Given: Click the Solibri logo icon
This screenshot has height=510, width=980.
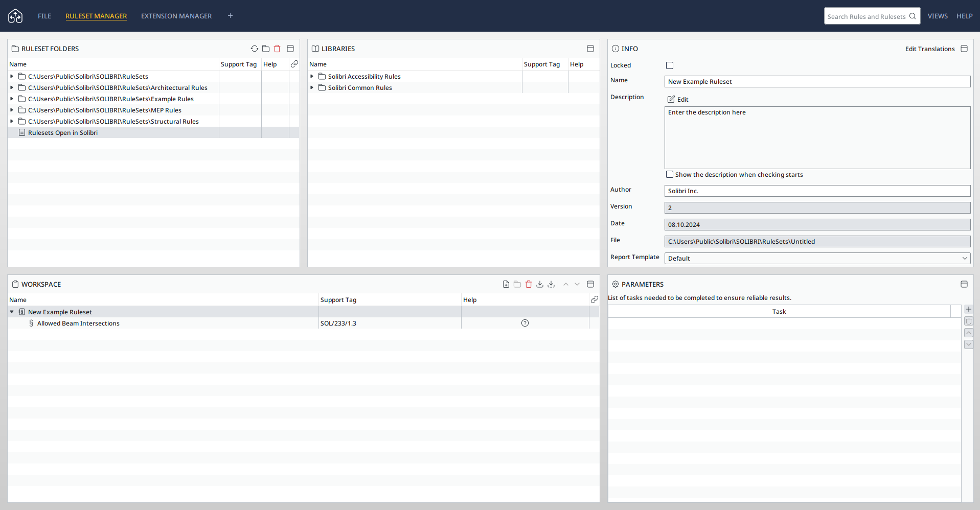Looking at the screenshot, I should (15, 16).
